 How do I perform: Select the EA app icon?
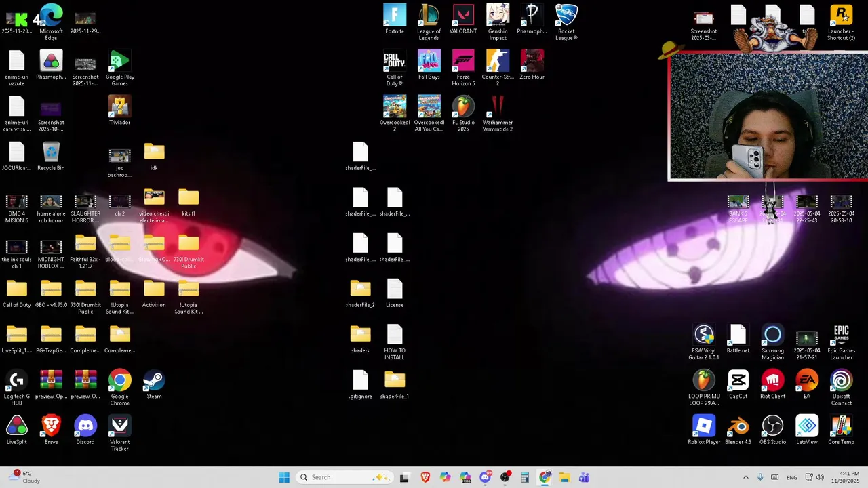coord(807,384)
